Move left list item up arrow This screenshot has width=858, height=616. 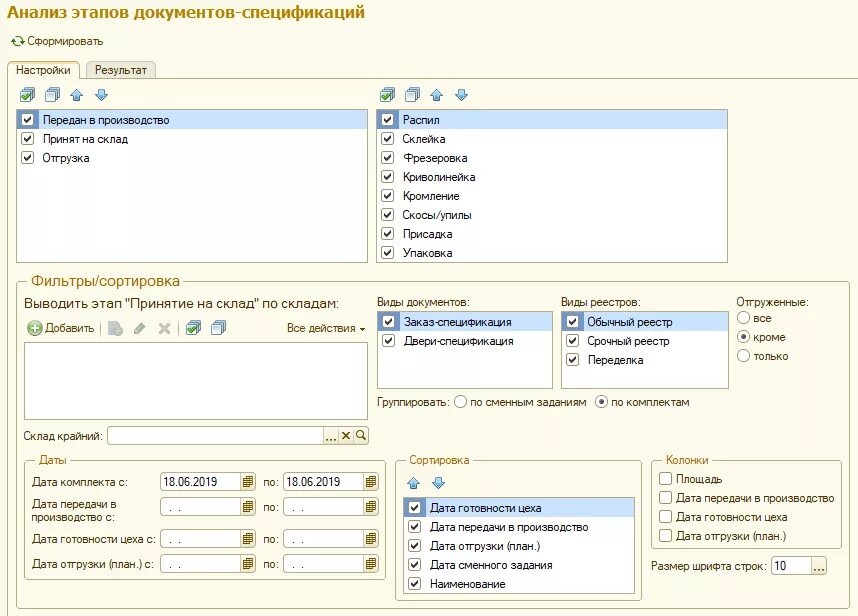pos(77,95)
